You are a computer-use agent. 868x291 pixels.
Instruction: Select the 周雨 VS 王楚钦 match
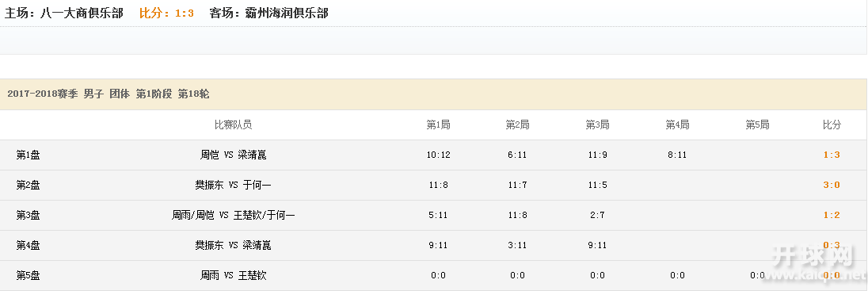tap(233, 275)
